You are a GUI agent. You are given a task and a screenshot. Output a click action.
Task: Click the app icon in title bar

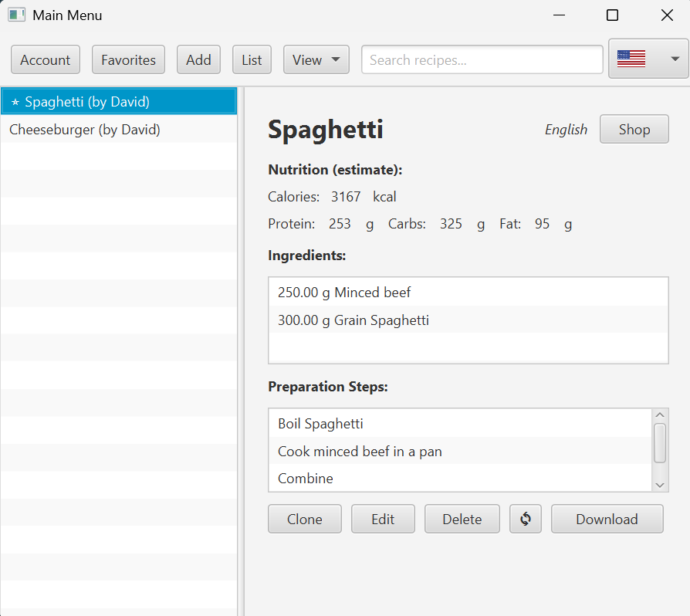16,15
